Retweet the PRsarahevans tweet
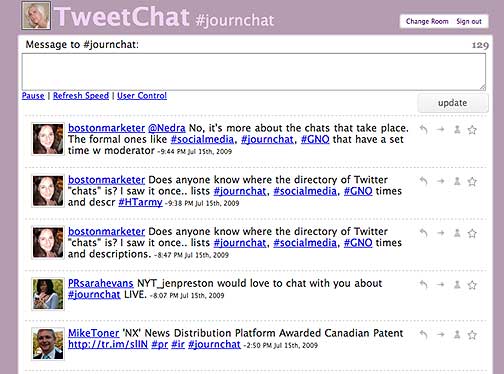Image resolution: width=504 pixels, height=374 pixels. coord(441,284)
